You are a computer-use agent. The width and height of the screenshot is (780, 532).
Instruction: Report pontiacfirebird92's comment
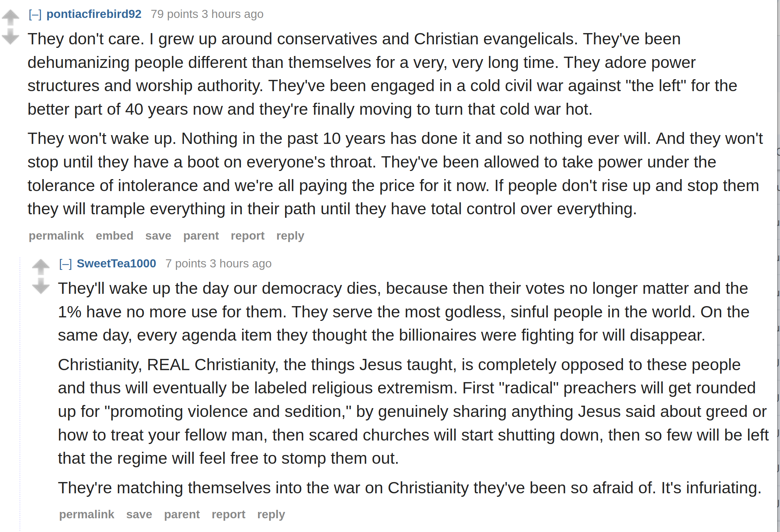pos(247,236)
